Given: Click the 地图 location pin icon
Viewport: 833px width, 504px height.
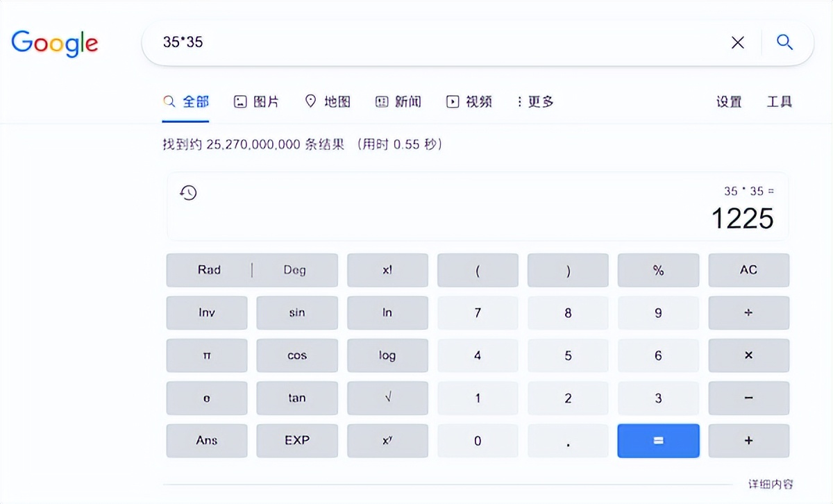Looking at the screenshot, I should tap(311, 101).
